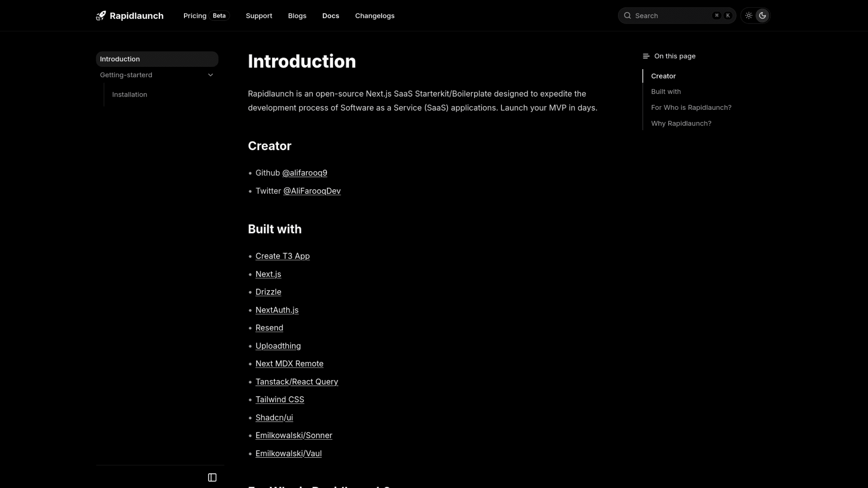Click the sidebar collapse panel icon
Viewport: 868px width, 488px height.
click(212, 478)
